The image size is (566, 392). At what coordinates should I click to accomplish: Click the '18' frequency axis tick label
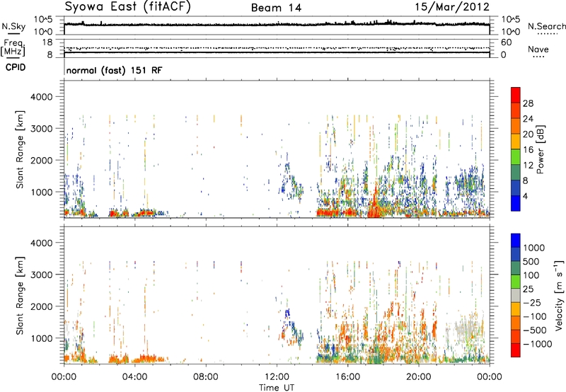[47, 42]
